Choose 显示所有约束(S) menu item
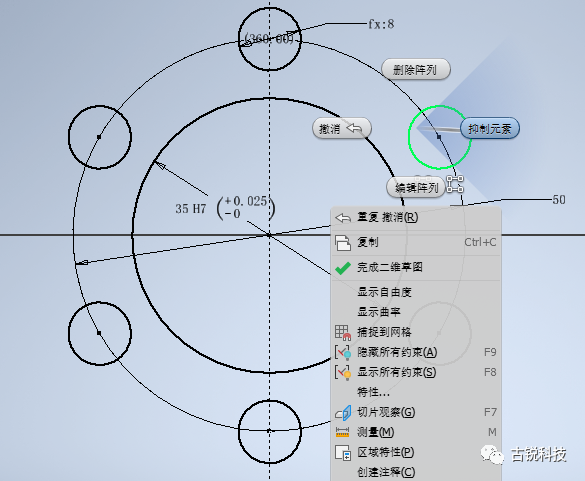The height and width of the screenshot is (481, 585). tap(416, 372)
